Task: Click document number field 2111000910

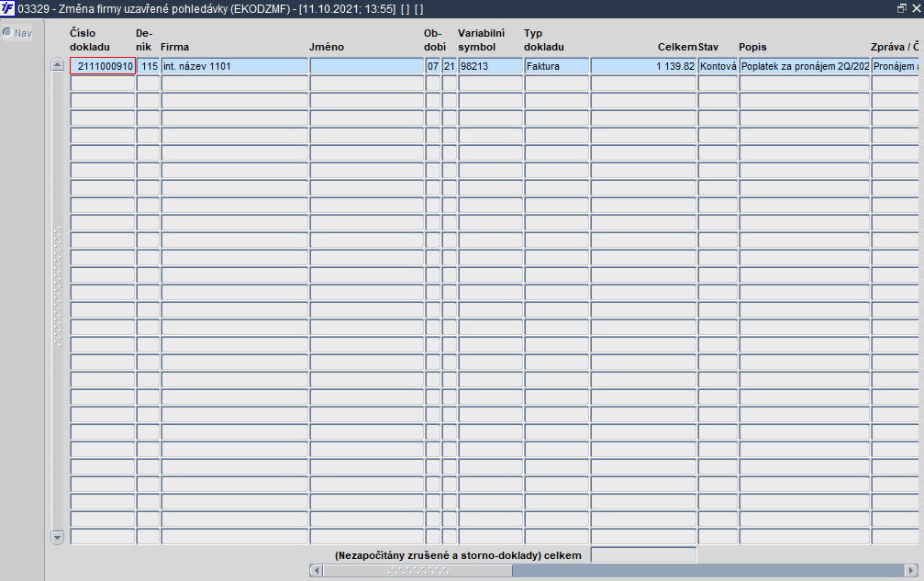Action: pyautogui.click(x=103, y=66)
